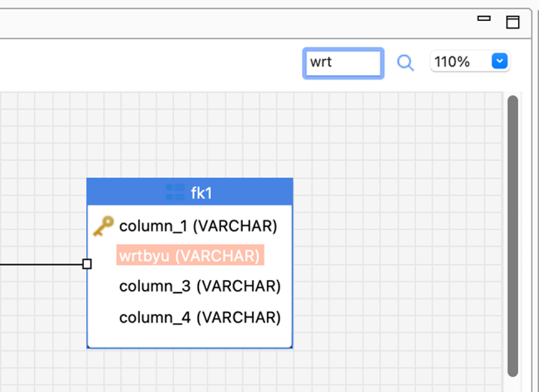Select column_1 (VARCHAR) in fk1

[x=198, y=226]
